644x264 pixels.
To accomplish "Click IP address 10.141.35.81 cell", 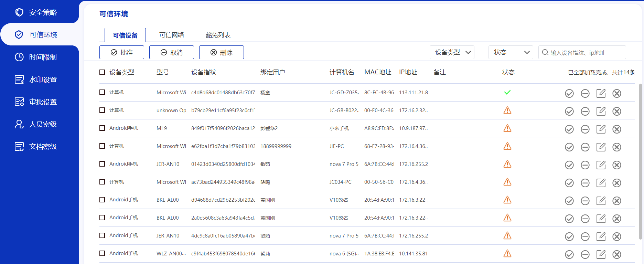I will (x=414, y=254).
